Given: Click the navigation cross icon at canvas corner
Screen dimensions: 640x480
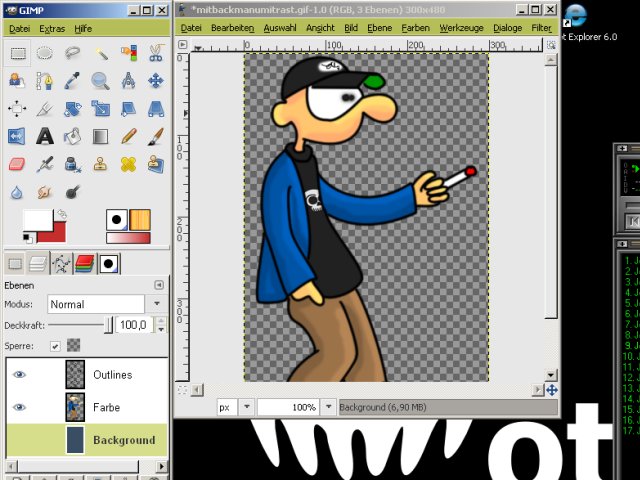Looking at the screenshot, I should tap(552, 390).
